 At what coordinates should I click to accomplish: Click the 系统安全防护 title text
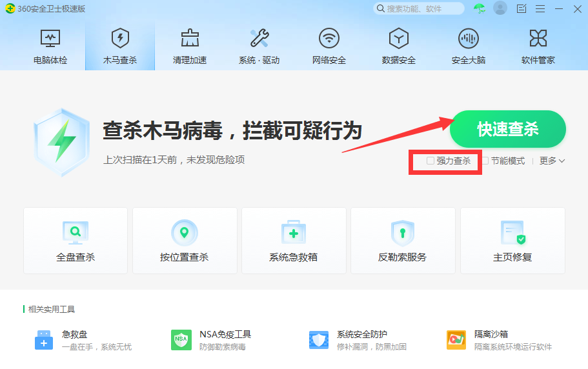(362, 334)
